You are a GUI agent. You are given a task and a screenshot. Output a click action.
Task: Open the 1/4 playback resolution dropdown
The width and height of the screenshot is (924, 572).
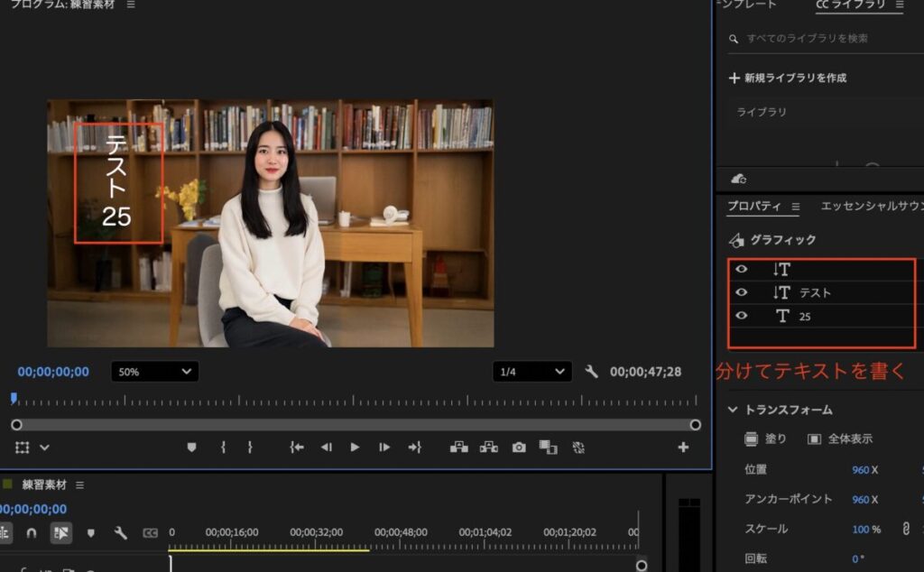point(532,372)
